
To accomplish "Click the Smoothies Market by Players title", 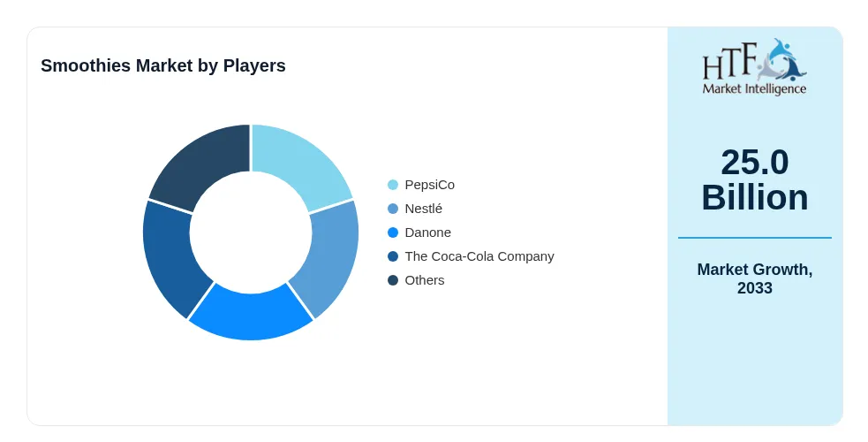I will (x=163, y=65).
